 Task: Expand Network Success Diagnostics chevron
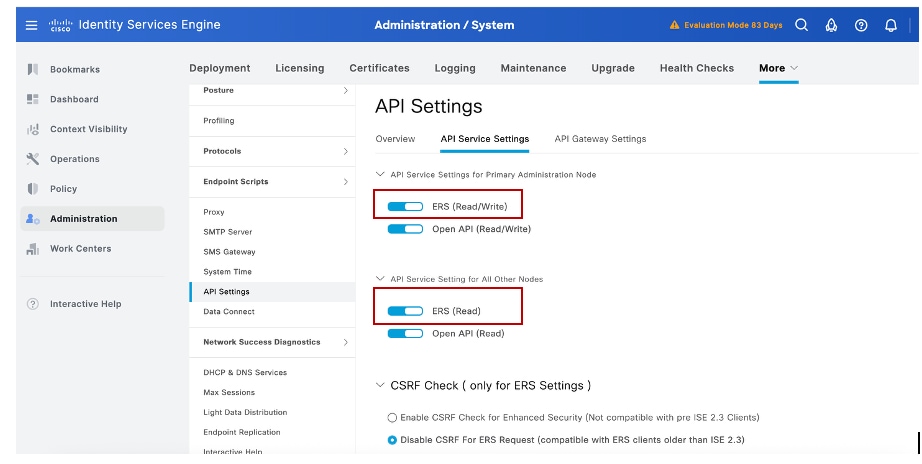[x=345, y=342]
